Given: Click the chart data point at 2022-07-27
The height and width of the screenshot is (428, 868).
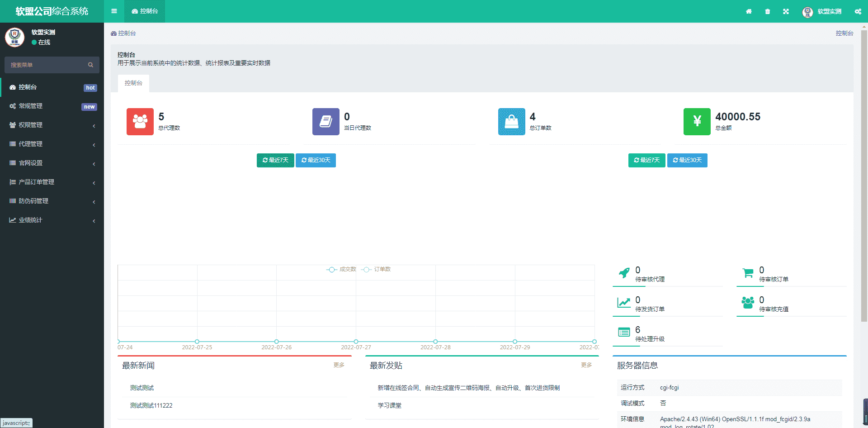Looking at the screenshot, I should coord(356,342).
